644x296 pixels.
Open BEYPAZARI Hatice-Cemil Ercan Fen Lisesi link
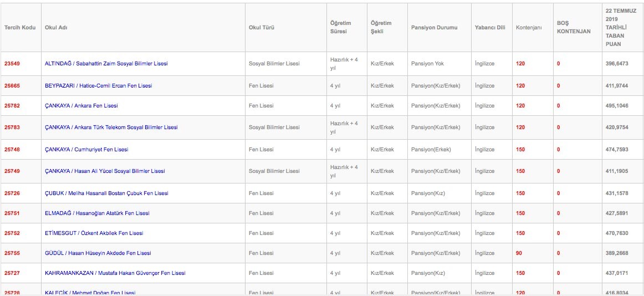[98, 86]
